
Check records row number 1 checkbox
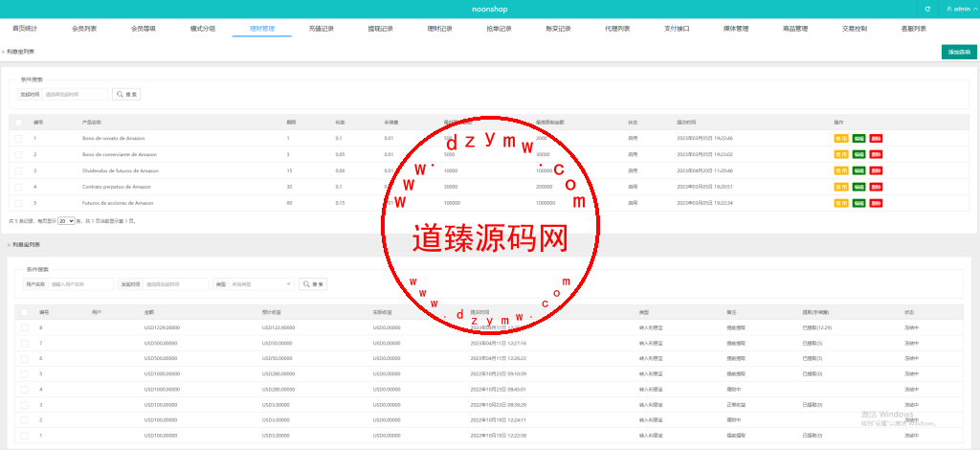point(24,436)
